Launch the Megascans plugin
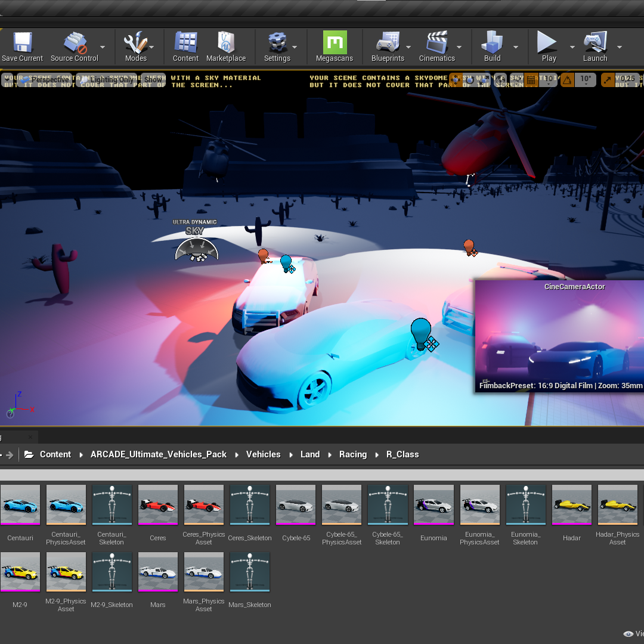 click(335, 43)
